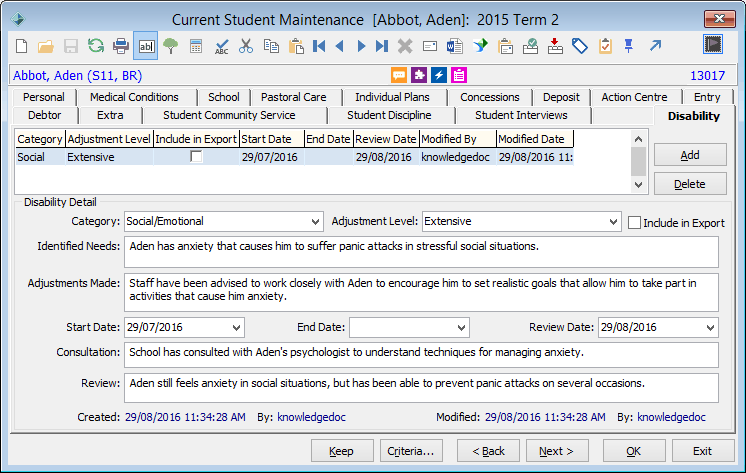Screen dimensions: 746x473
Task: Click the green tree icon
Action: pos(170,46)
